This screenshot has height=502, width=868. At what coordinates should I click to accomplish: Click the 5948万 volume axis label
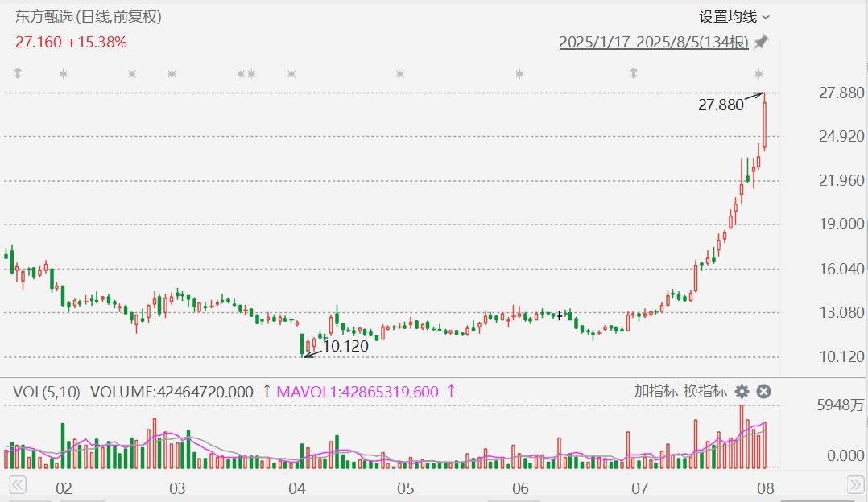(x=841, y=405)
